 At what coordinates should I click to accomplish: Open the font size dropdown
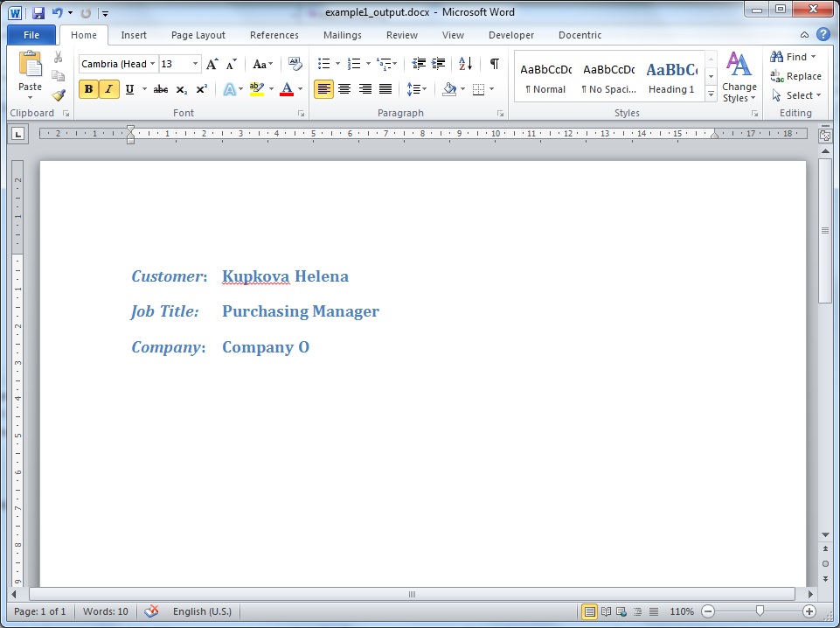tap(195, 64)
